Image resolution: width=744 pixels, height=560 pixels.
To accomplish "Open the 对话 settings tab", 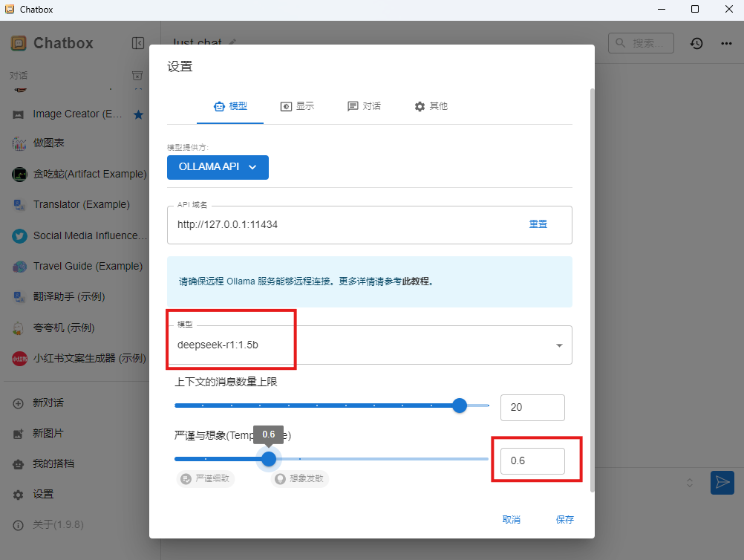I will 364,106.
